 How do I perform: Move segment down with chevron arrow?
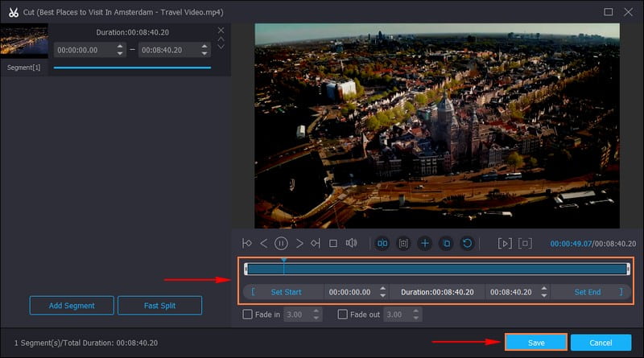click(x=221, y=47)
